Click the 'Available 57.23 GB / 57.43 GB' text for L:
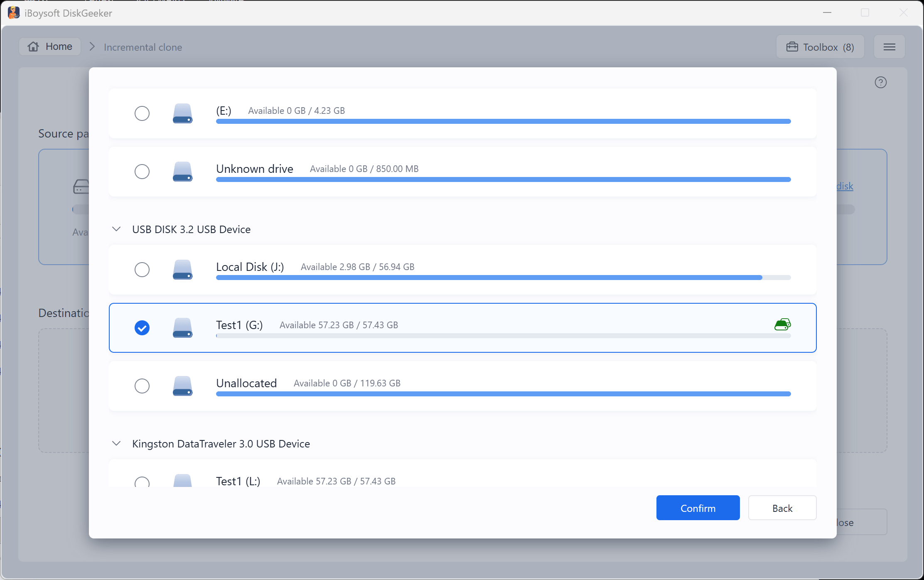 point(336,481)
